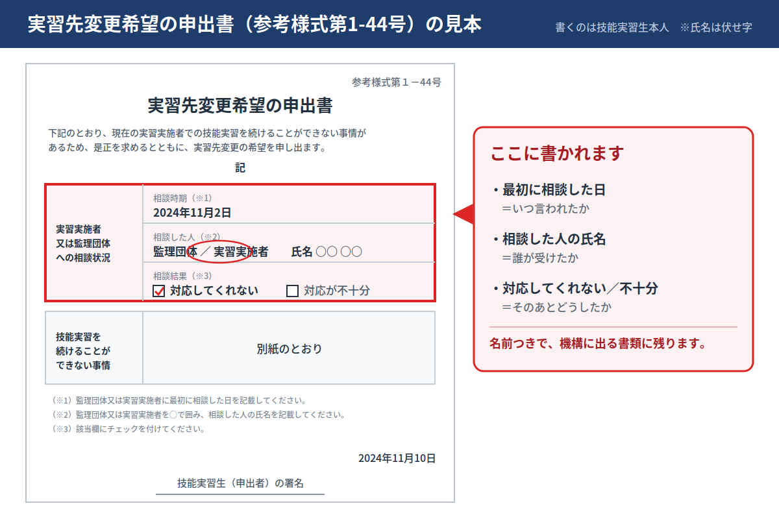
Task: Click the 記 character above the table
Action: [240, 168]
